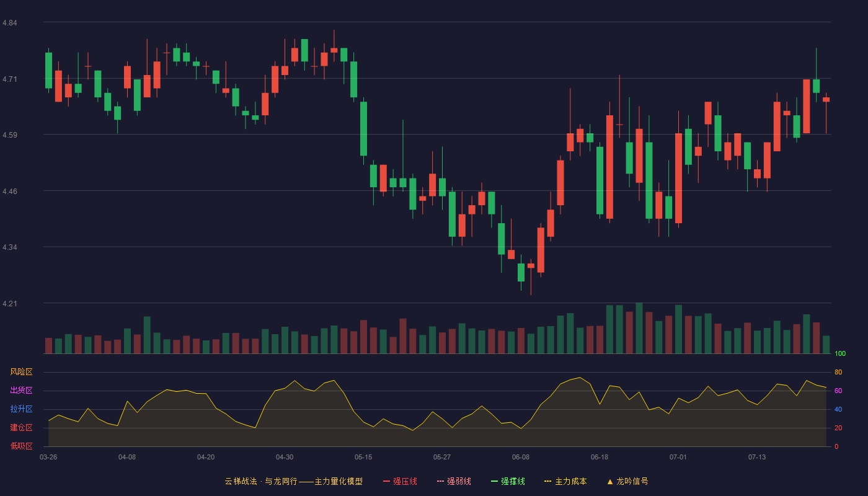Screen dimensions: 868x496
Task: Toggle the 强弱线 legend series
Action: click(x=454, y=481)
